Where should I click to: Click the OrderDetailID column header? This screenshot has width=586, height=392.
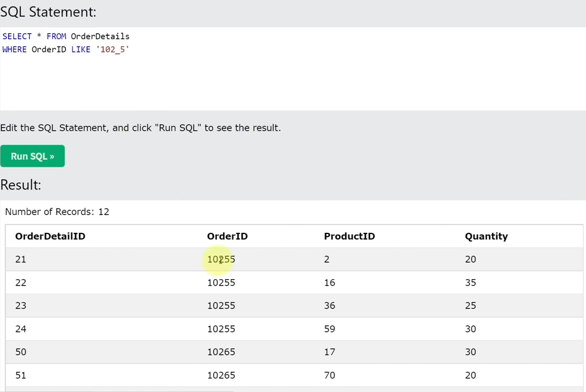50,236
